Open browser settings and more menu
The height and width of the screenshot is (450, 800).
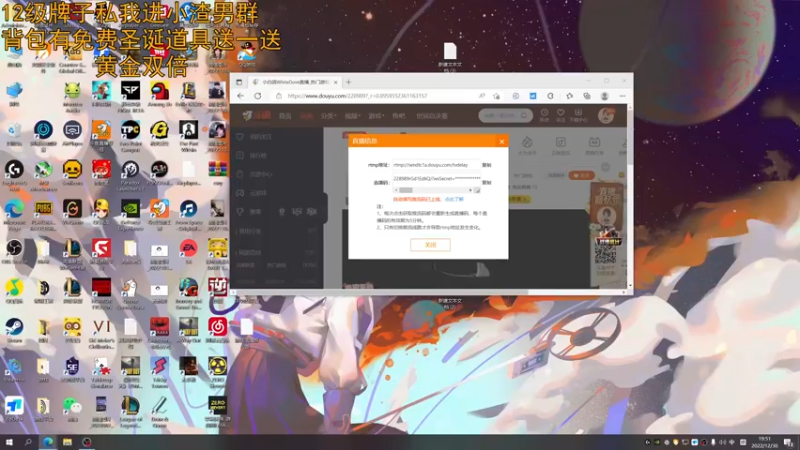pos(622,96)
